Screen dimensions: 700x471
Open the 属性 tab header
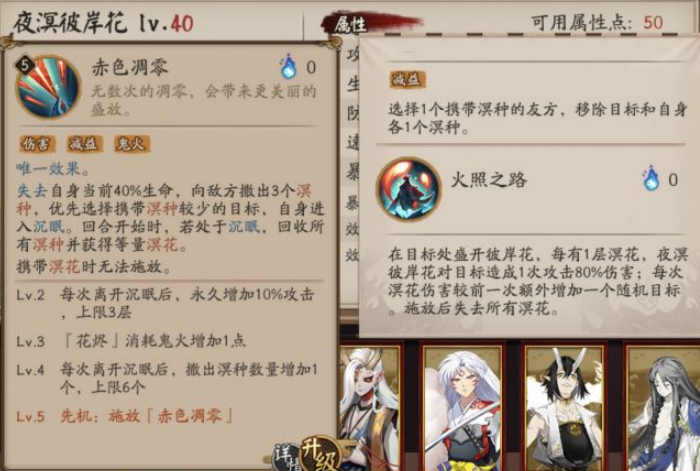(351, 24)
